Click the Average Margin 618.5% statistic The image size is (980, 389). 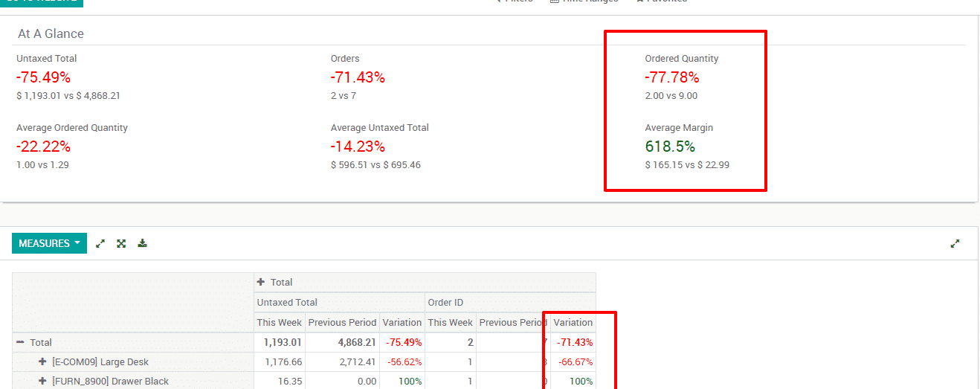point(670,147)
